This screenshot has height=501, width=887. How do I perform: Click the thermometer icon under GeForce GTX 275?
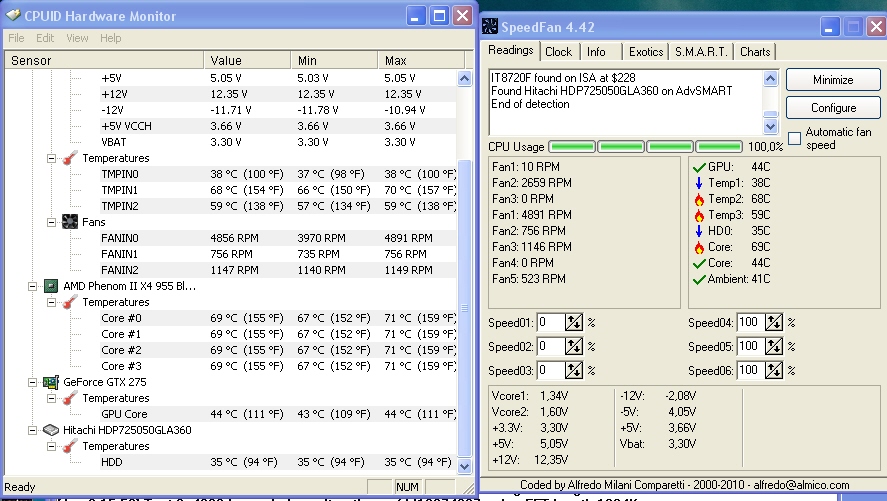(x=70, y=398)
